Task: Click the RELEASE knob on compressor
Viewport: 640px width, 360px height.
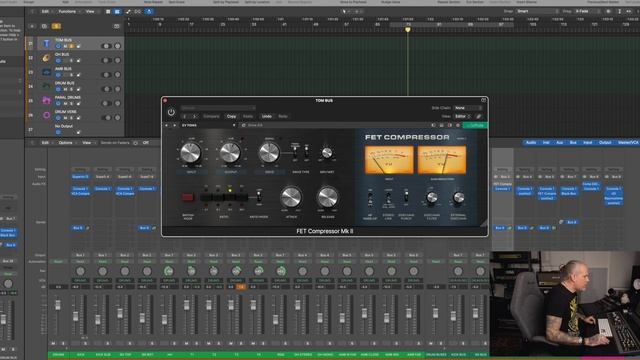Action: coord(328,197)
